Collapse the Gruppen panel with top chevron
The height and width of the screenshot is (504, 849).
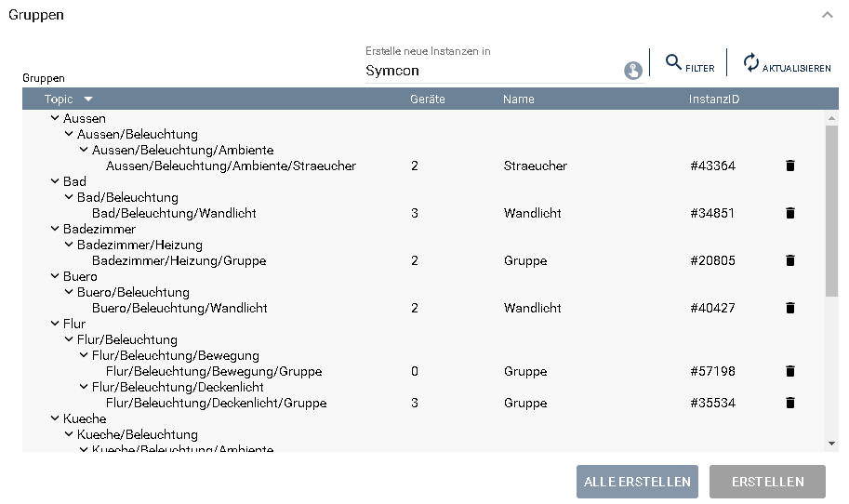(828, 15)
